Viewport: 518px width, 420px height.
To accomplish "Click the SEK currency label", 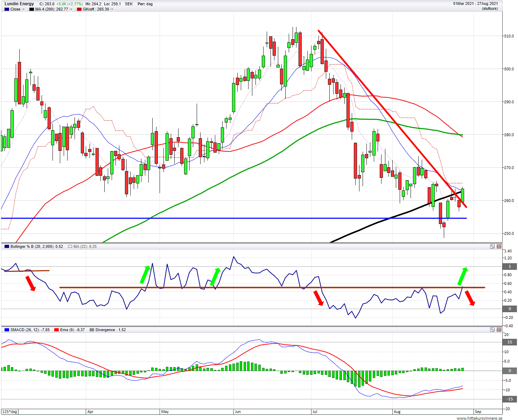I will pos(129,4).
